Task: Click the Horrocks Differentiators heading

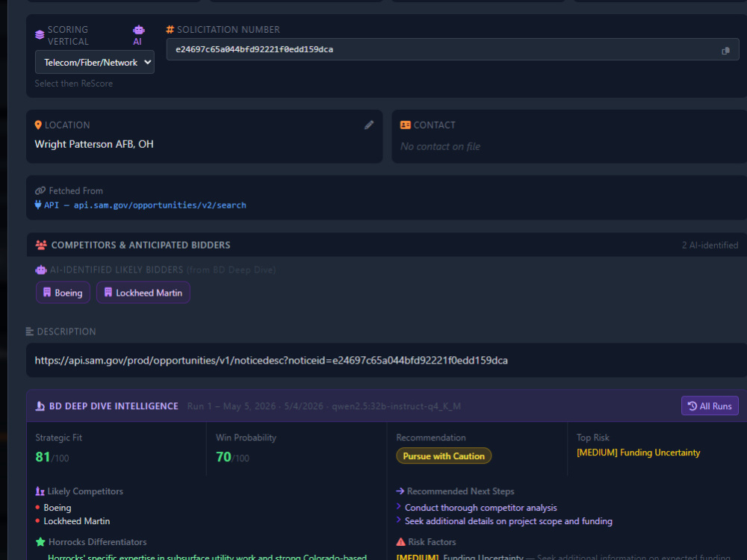Action: [98, 542]
